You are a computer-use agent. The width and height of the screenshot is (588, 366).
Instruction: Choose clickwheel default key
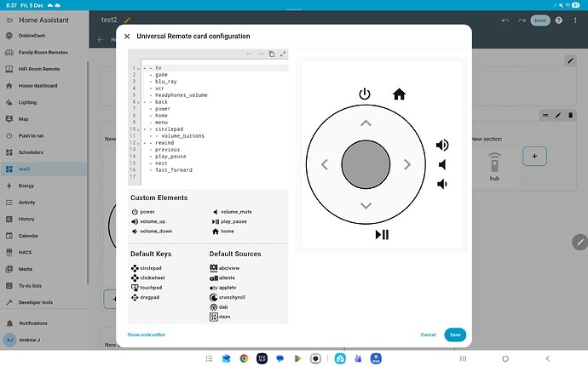[x=147, y=277]
